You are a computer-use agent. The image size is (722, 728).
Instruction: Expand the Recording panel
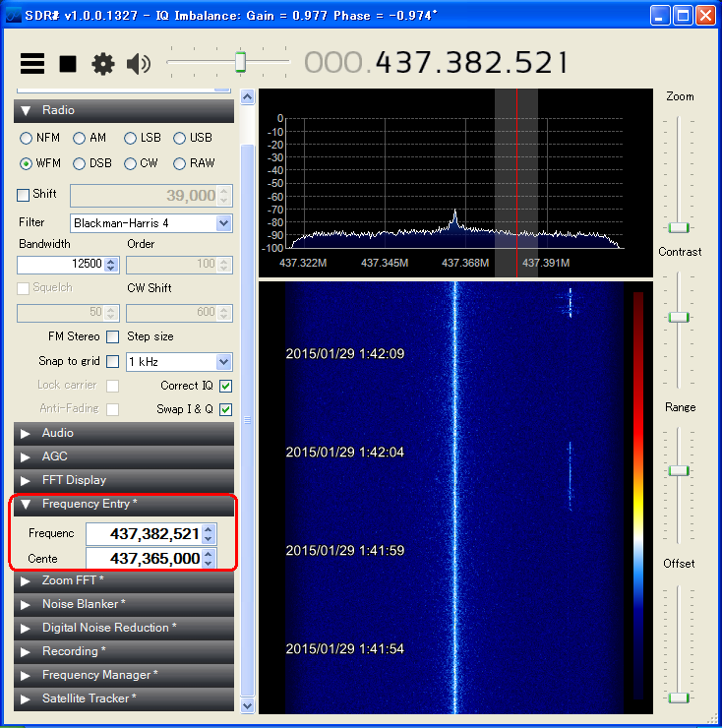(x=124, y=652)
